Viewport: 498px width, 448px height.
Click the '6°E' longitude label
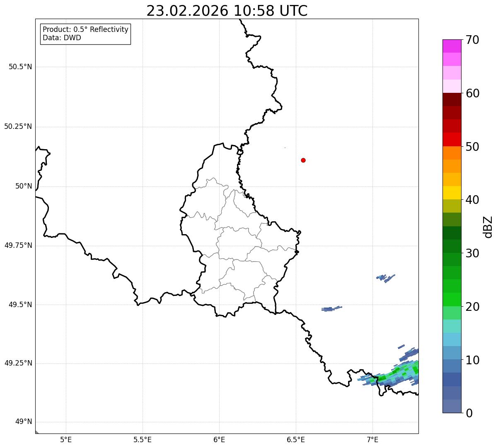coord(219,439)
